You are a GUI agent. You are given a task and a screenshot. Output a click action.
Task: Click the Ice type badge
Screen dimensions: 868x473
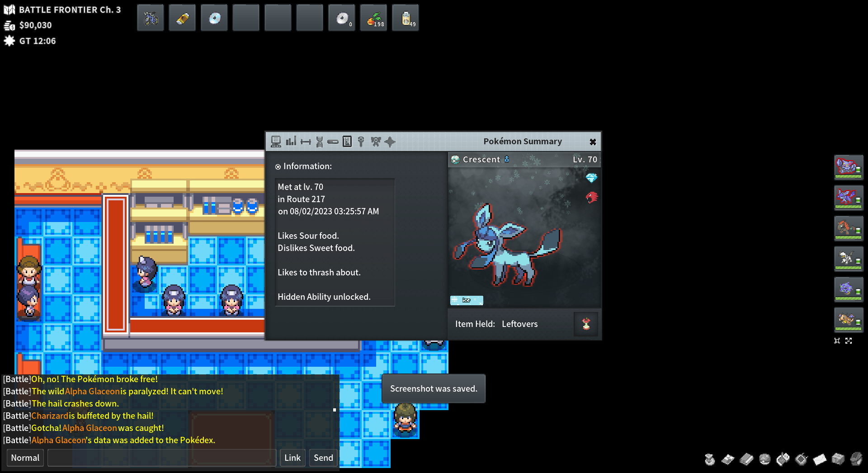[467, 300]
